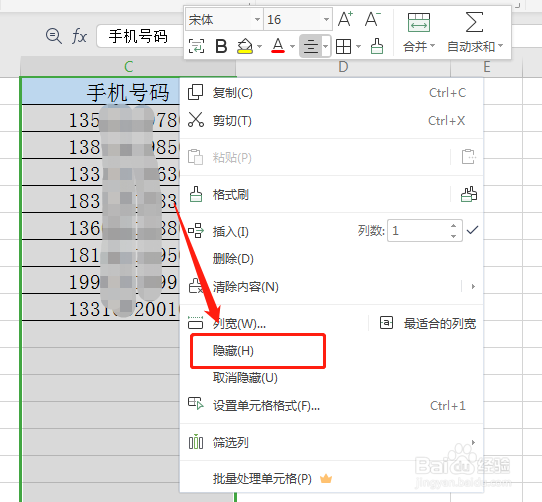
Task: Increase 列数 with the up stepper arrow
Action: (453, 226)
